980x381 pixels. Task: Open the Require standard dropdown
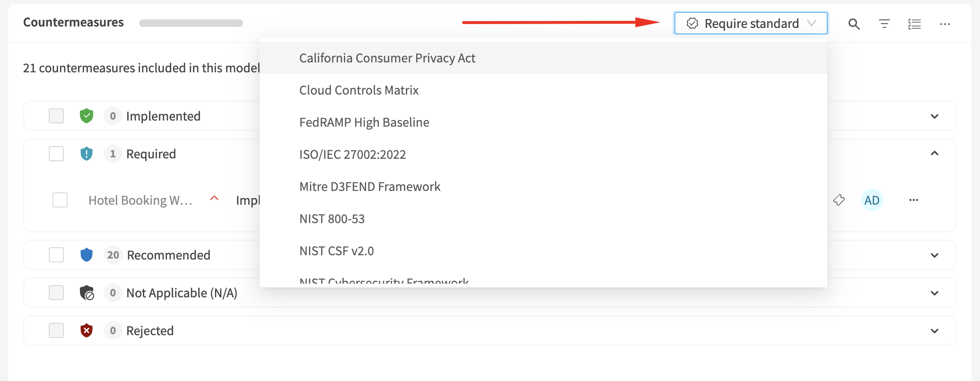tap(751, 23)
